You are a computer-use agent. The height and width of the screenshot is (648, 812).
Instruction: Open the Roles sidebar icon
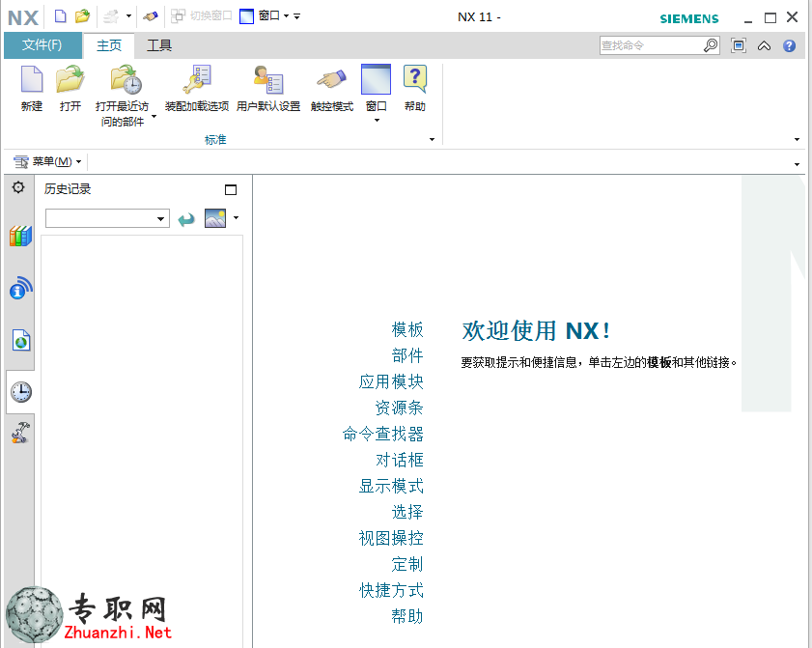coord(20,433)
